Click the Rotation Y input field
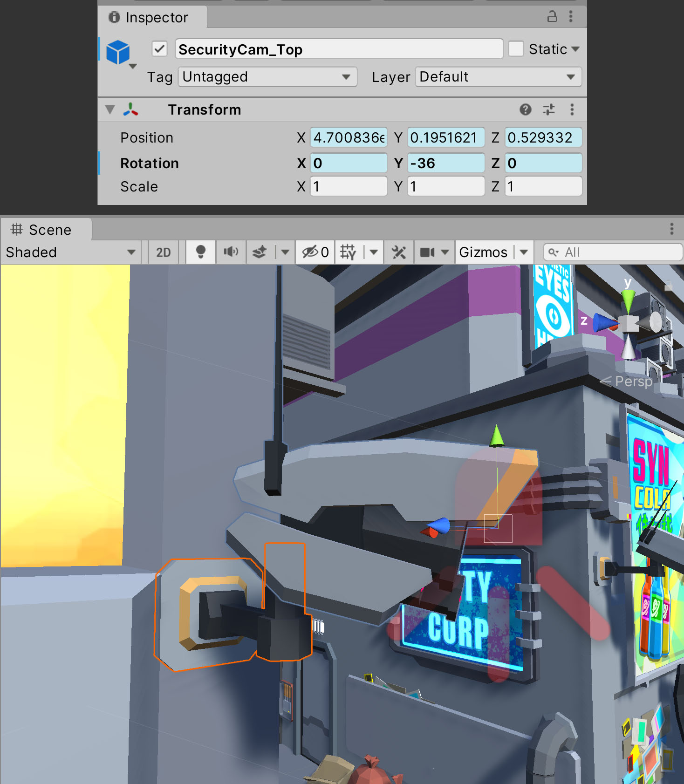 click(446, 163)
